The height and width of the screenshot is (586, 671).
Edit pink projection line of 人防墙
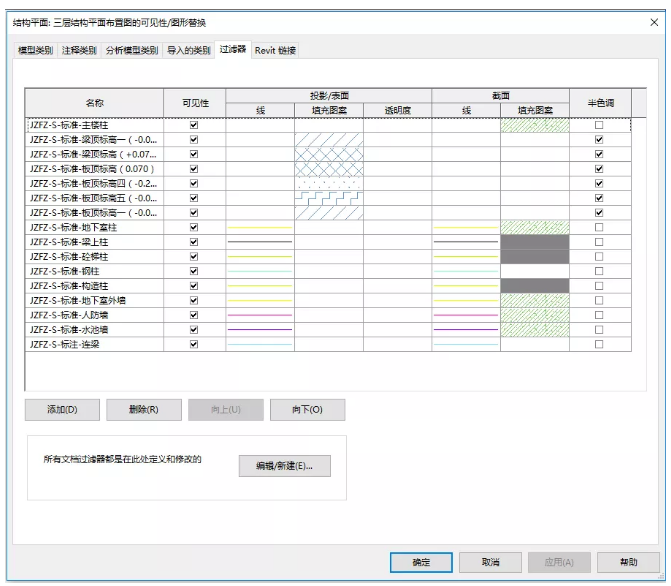(x=260, y=315)
